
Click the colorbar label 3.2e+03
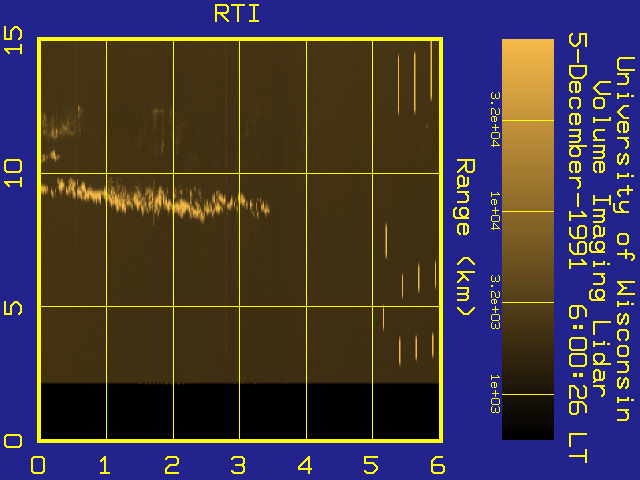pyautogui.click(x=495, y=302)
